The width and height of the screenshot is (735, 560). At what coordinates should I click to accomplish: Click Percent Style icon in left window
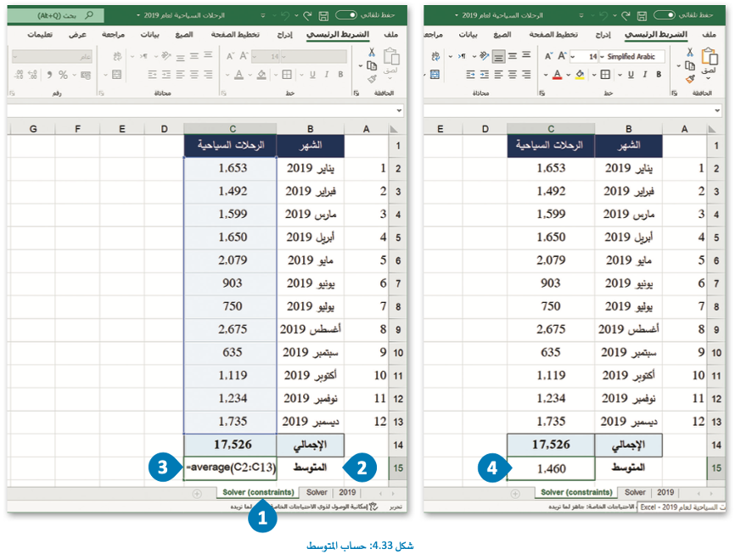click(x=63, y=75)
